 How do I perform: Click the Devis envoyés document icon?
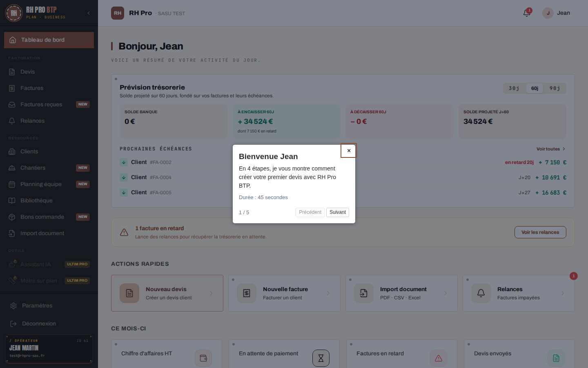coord(556,358)
